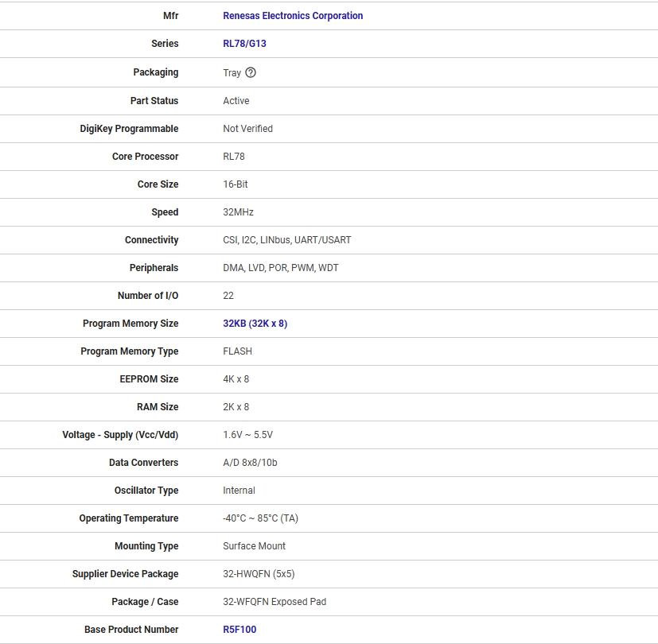Open the RL78/G13 series link

tap(244, 44)
